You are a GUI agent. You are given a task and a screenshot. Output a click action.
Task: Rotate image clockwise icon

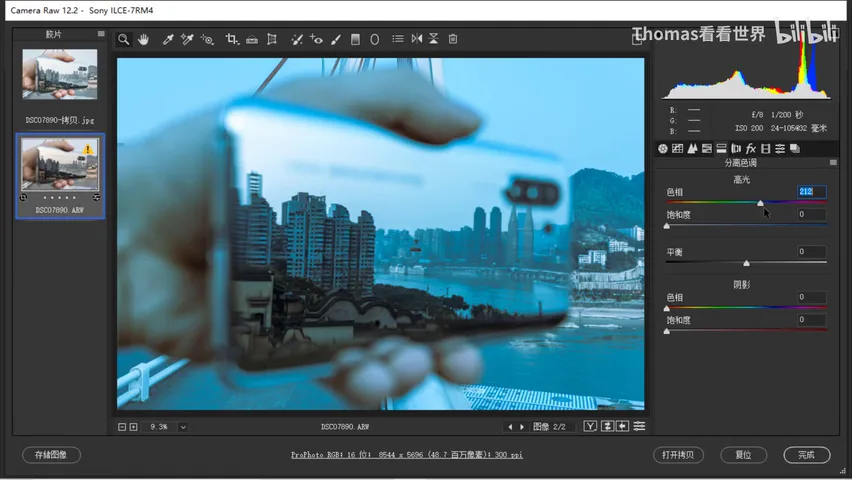[x=434, y=39]
